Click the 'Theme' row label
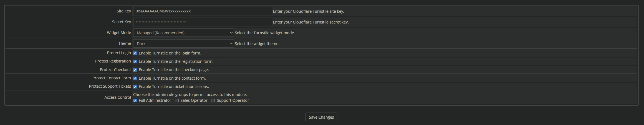 125,43
